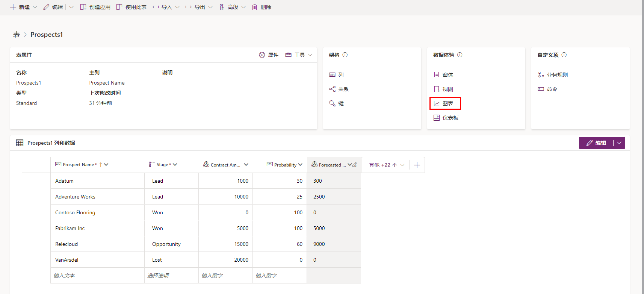This screenshot has height=294, width=644.
Task: Go to 表 breadcrumb link
Action: (x=17, y=35)
